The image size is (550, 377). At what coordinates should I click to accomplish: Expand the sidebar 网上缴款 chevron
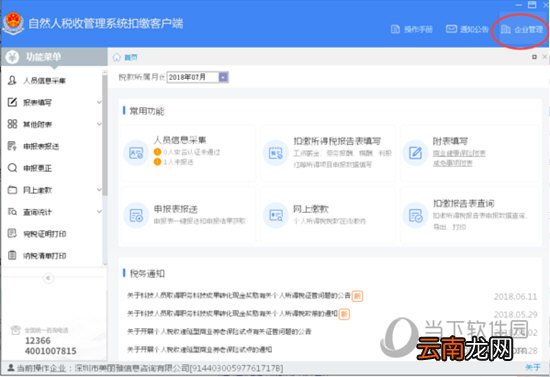coord(99,190)
